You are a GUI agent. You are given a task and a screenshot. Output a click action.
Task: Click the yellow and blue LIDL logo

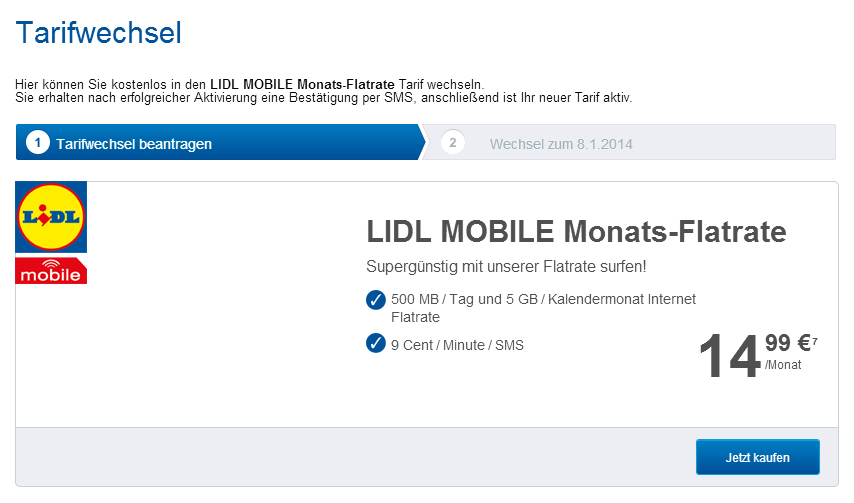pos(51,217)
